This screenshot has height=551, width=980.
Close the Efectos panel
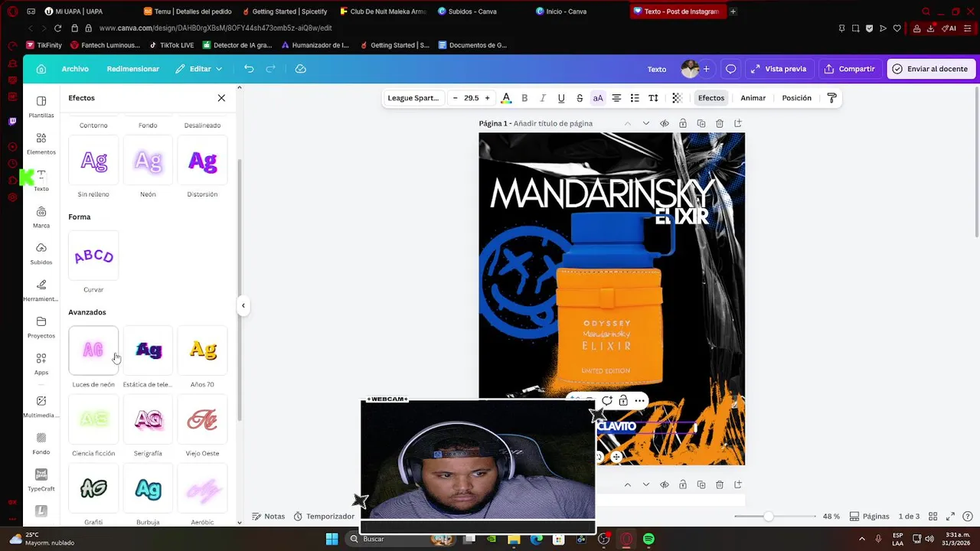[221, 98]
